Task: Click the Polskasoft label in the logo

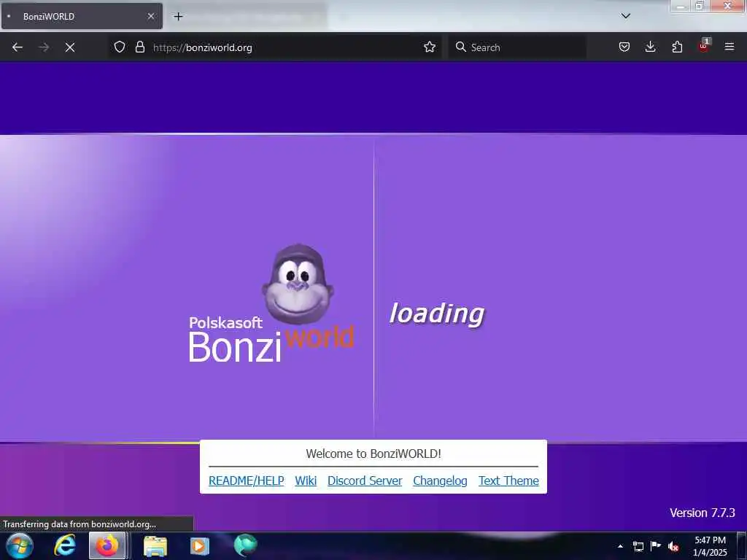Action: point(225,323)
